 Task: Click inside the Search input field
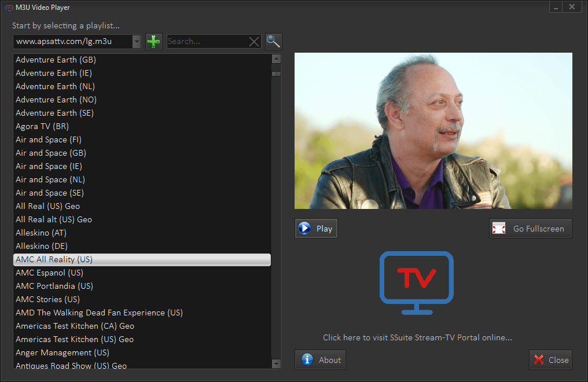[x=207, y=42]
